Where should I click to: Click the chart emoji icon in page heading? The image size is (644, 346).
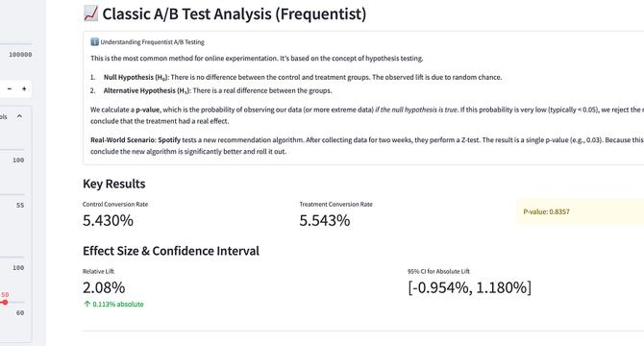pyautogui.click(x=90, y=13)
